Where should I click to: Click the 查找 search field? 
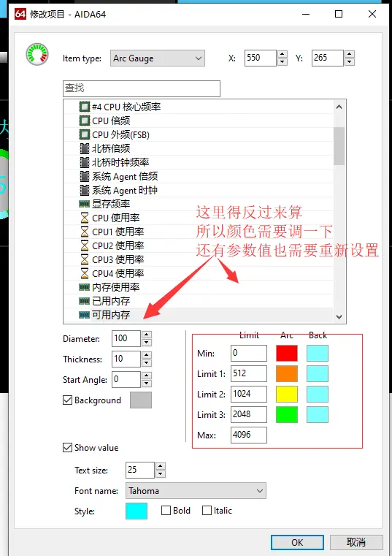coord(142,88)
